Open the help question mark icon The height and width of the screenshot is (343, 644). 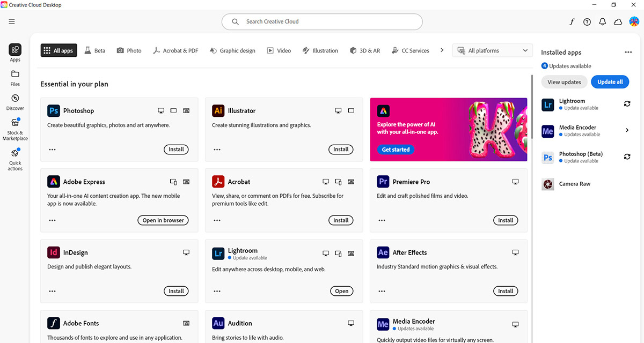coord(587,22)
